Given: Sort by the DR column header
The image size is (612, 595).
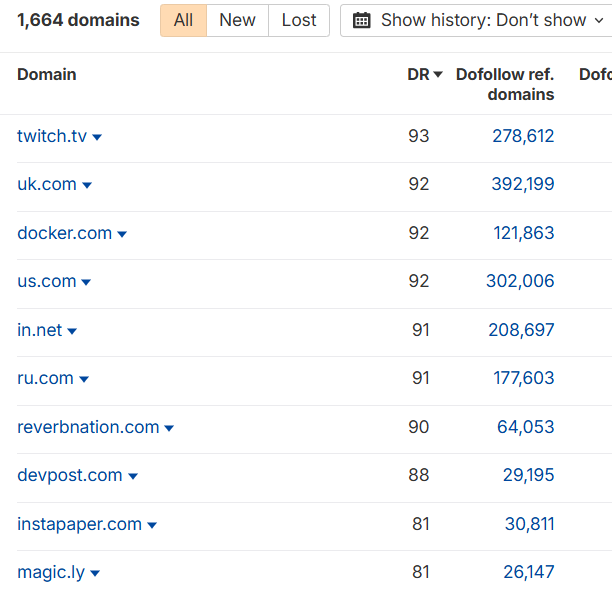Looking at the screenshot, I should coord(425,74).
